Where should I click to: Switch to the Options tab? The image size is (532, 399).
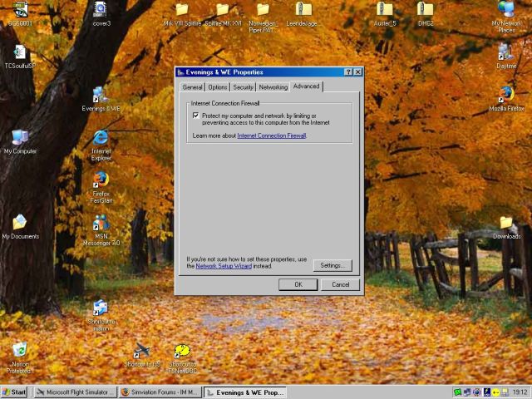pos(218,87)
